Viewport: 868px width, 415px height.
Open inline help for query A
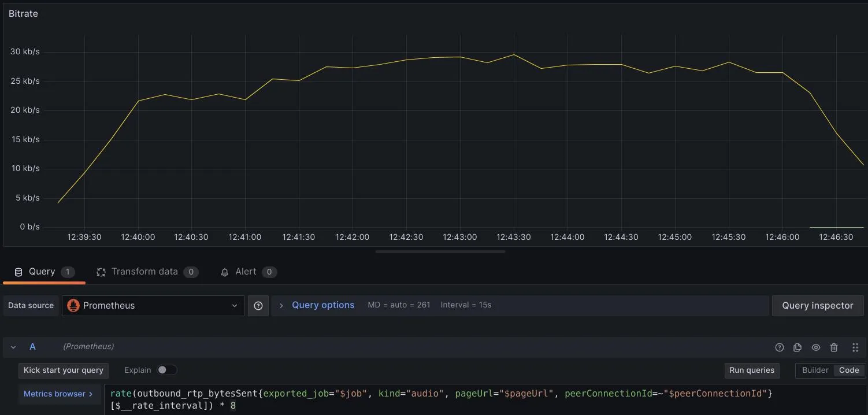click(x=780, y=347)
